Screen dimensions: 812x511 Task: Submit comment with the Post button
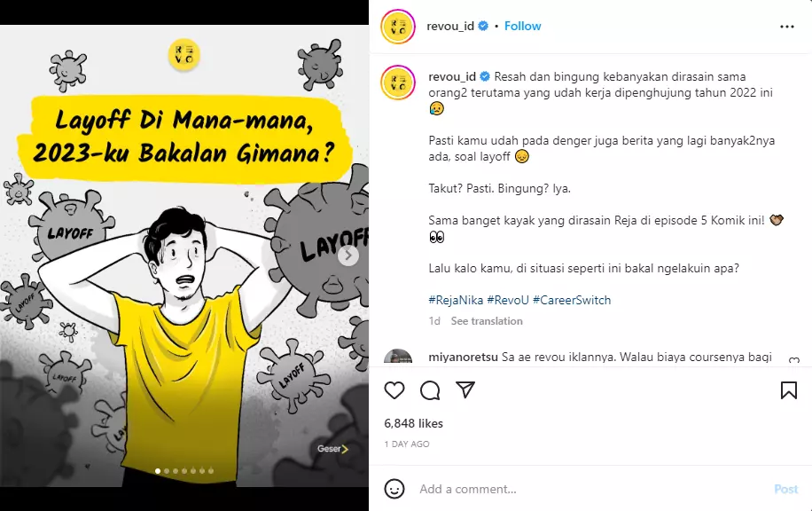(x=785, y=489)
